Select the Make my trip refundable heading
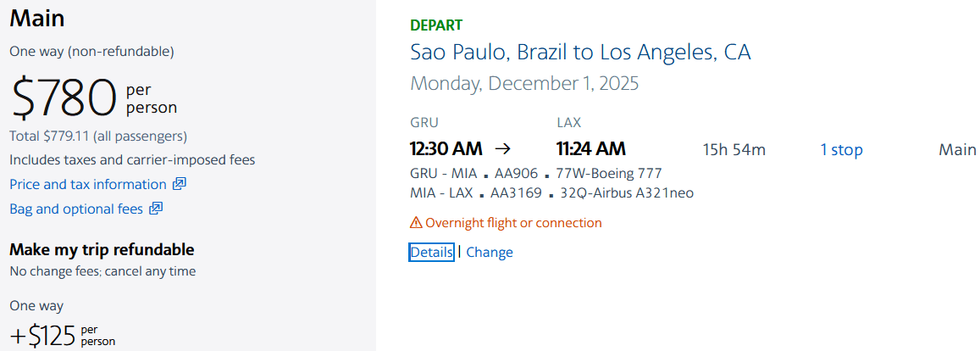Viewport: 980px width, 351px height. [102, 249]
